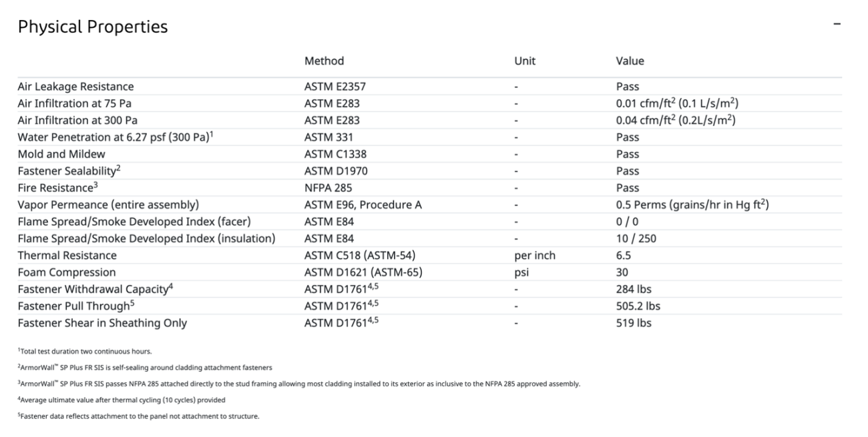Click the Unit column header
This screenshot has height=437, width=868.
(525, 61)
